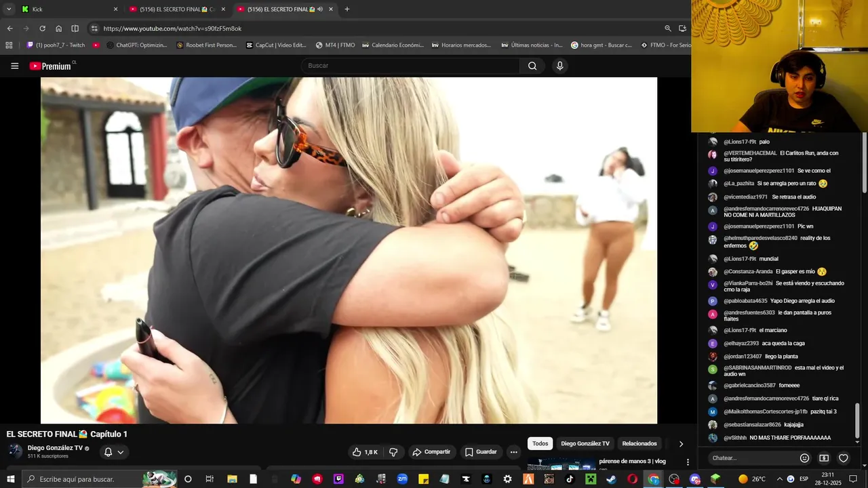
Task: Open the 'MT4 | FTMO' bookmark
Action: 335,45
